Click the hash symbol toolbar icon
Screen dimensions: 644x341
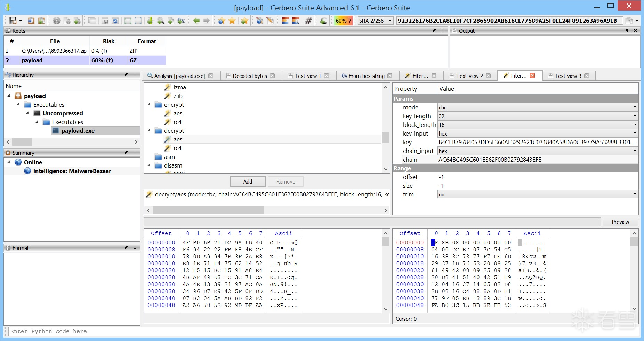tap(308, 21)
